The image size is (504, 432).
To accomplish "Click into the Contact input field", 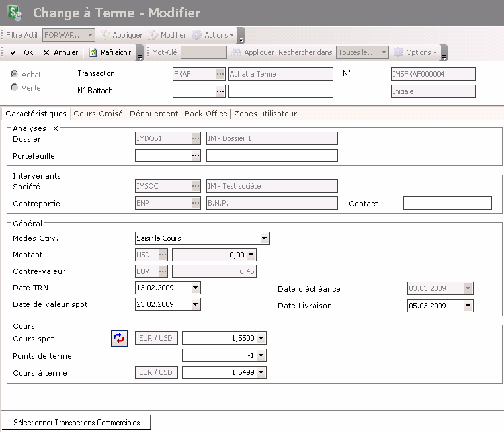I will pyautogui.click(x=447, y=203).
